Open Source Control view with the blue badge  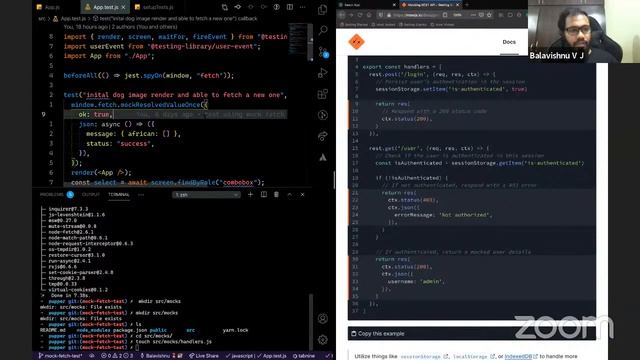pyautogui.click(x=323, y=52)
